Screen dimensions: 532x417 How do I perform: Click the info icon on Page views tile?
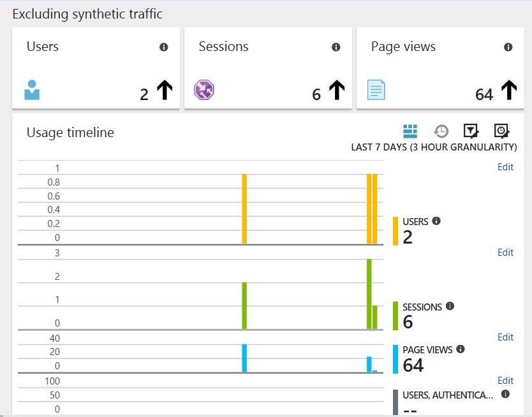click(508, 47)
